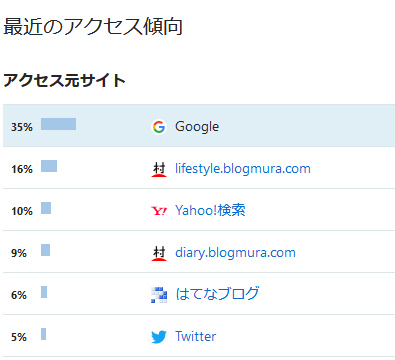Open the はてなブログ link
This screenshot has height=360, width=395.
tap(217, 294)
